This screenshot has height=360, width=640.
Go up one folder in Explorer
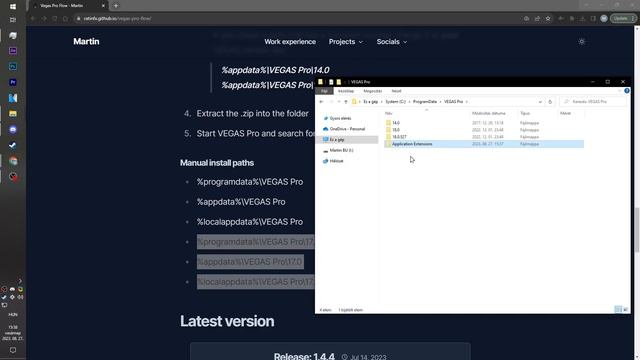(x=346, y=102)
